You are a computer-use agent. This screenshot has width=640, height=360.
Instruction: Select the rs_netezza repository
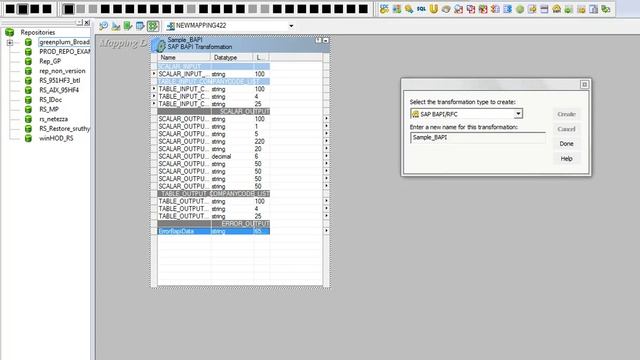click(x=53, y=119)
